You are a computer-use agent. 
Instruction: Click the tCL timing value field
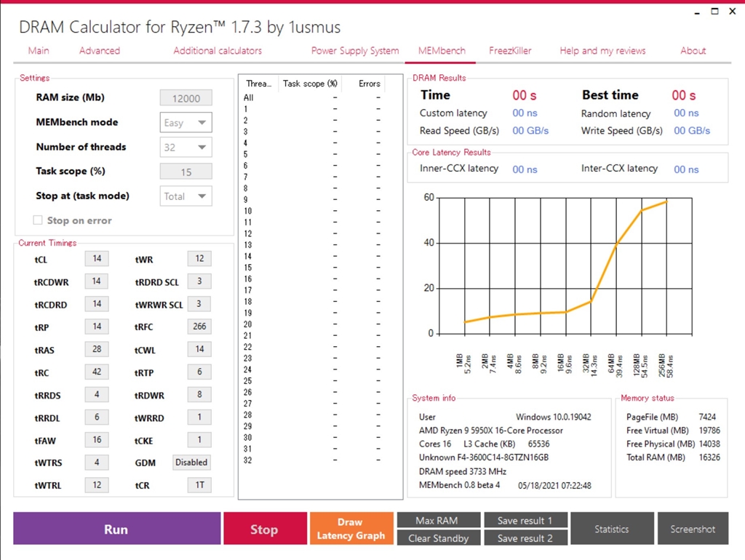(97, 258)
